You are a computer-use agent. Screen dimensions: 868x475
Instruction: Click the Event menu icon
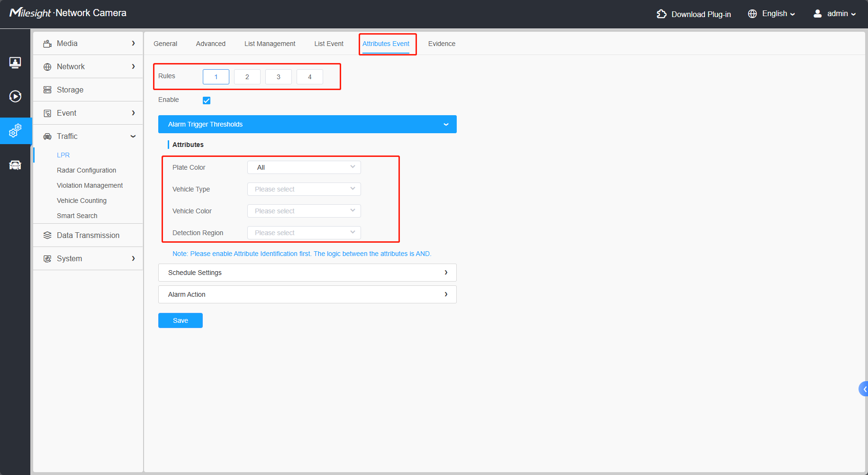click(47, 113)
